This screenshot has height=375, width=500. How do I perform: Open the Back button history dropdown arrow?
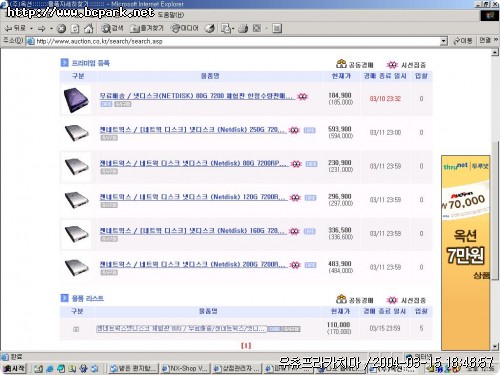pos(31,29)
